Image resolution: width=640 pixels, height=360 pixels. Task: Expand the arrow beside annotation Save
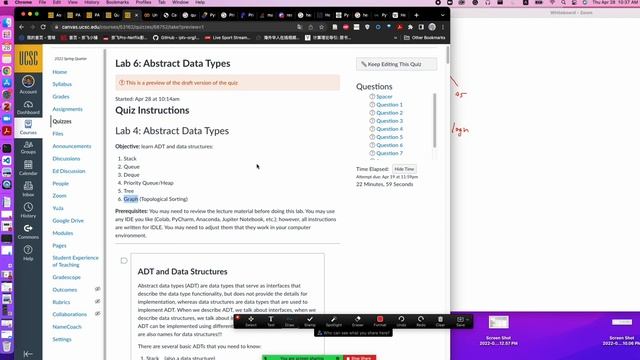coord(467,319)
